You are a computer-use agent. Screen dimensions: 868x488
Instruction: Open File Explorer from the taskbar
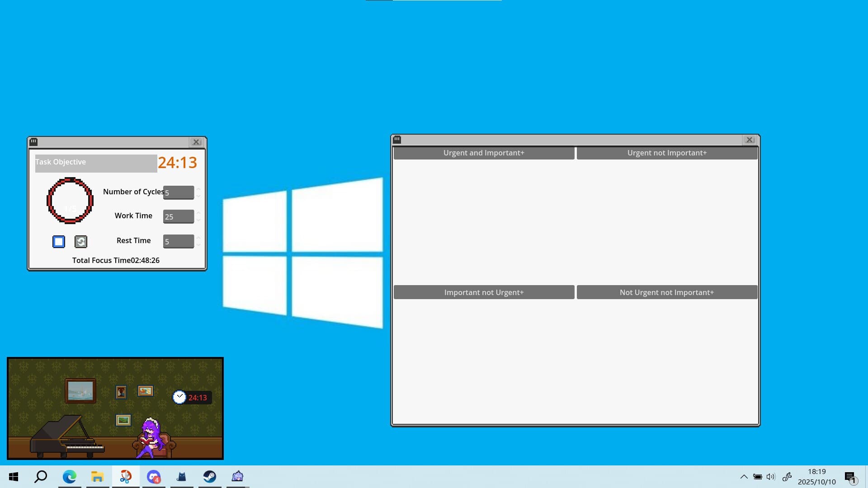point(97,476)
